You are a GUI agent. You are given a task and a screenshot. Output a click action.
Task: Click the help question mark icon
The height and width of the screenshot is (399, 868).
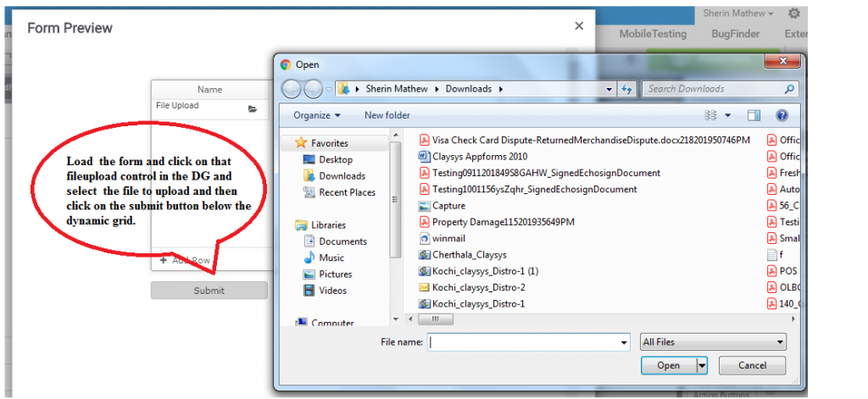pos(782,115)
